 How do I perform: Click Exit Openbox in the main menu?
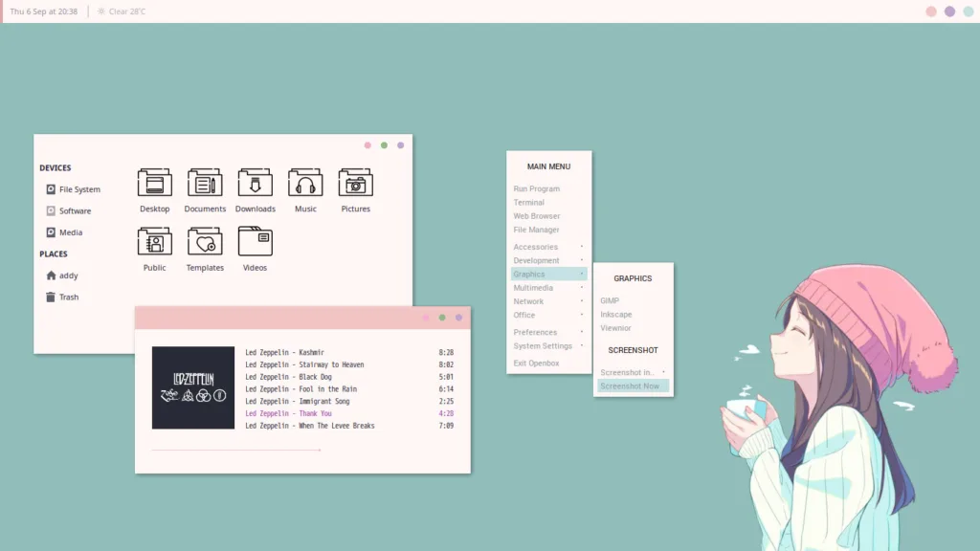coord(537,364)
